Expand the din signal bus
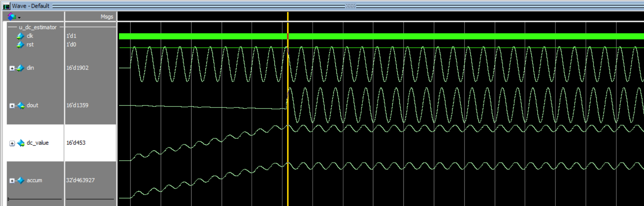 [x=12, y=68]
